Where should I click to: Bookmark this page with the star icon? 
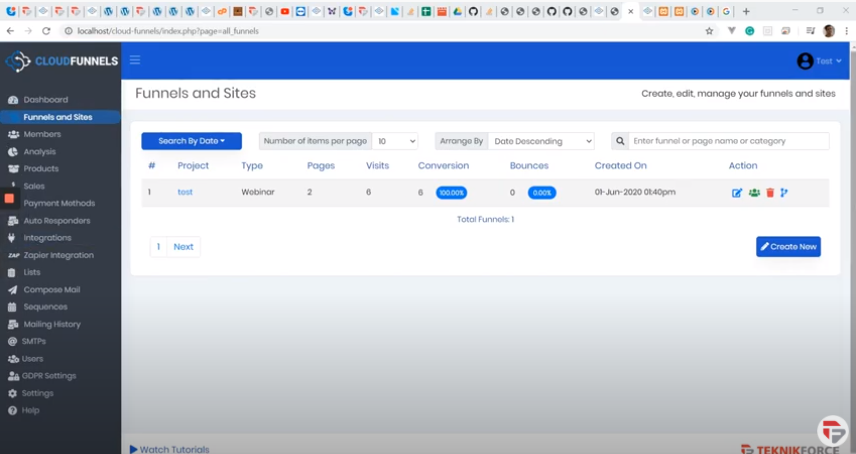(709, 31)
